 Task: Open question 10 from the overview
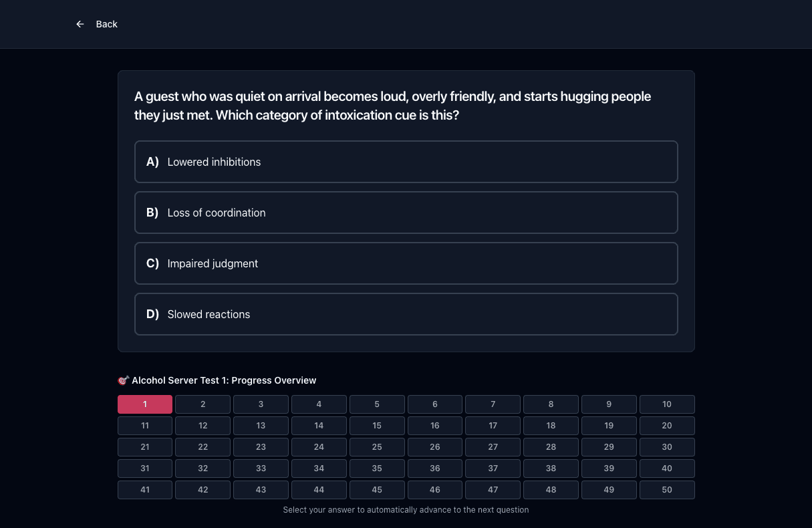click(x=667, y=404)
